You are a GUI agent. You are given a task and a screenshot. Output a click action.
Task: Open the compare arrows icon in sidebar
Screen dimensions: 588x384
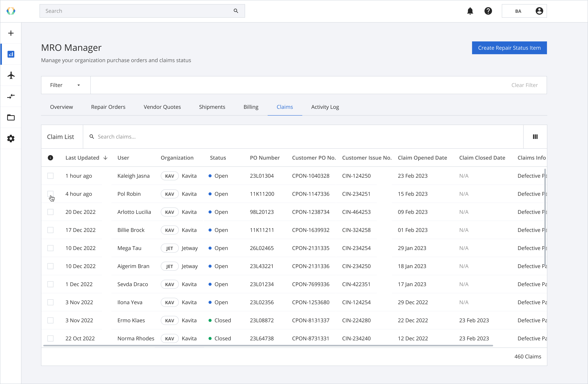coord(11,96)
